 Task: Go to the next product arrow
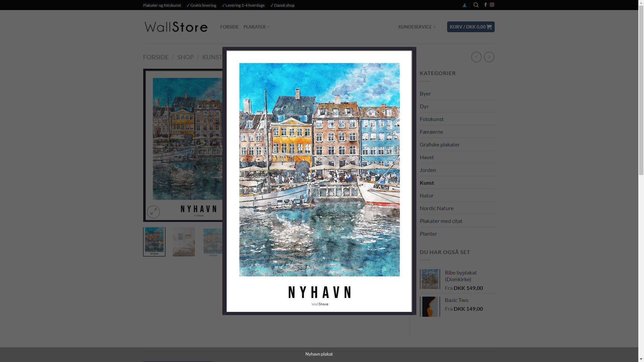tap(489, 57)
